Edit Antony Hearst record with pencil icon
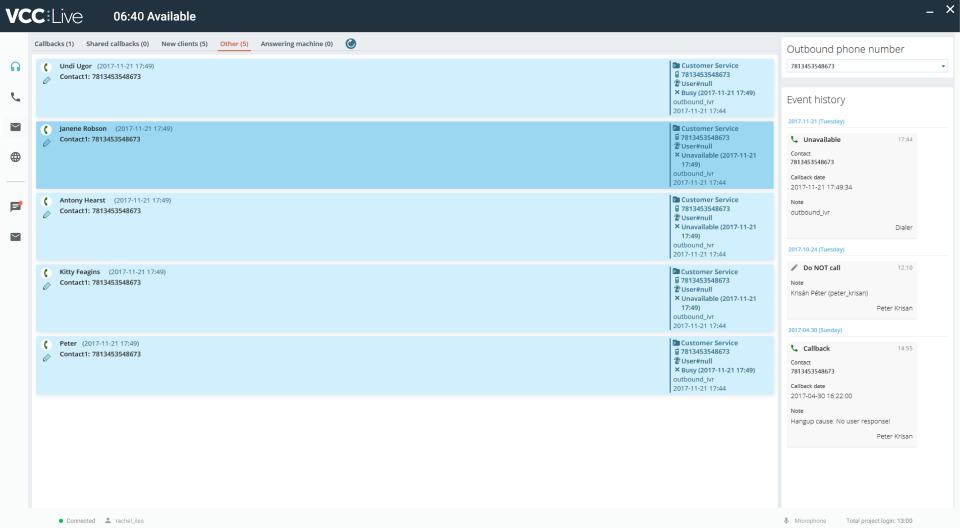 click(x=47, y=215)
